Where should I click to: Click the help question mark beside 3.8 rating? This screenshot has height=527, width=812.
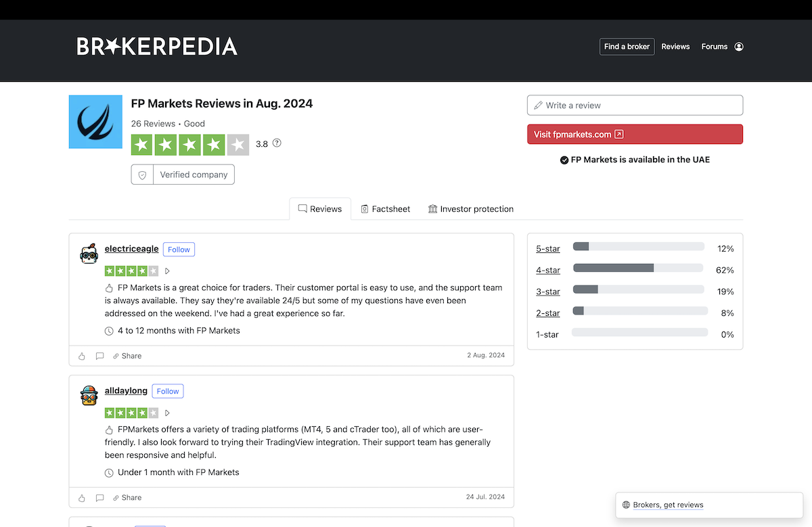(277, 143)
